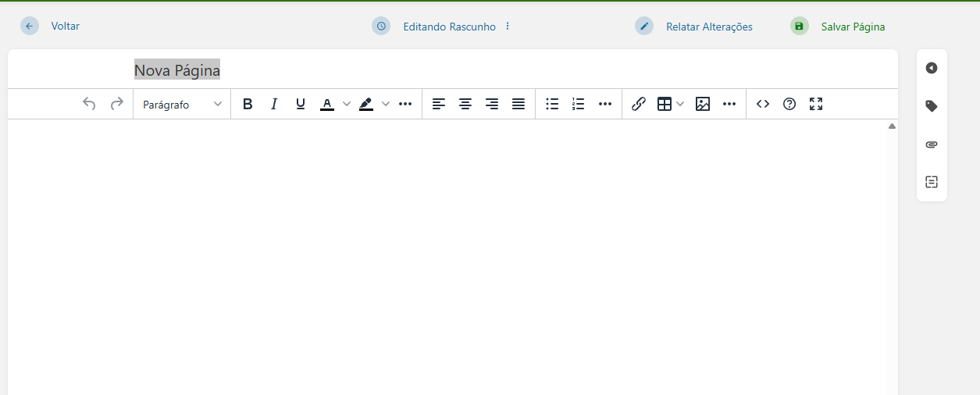Toggle fullscreen editor mode
The height and width of the screenshot is (395, 980).
coord(816,104)
